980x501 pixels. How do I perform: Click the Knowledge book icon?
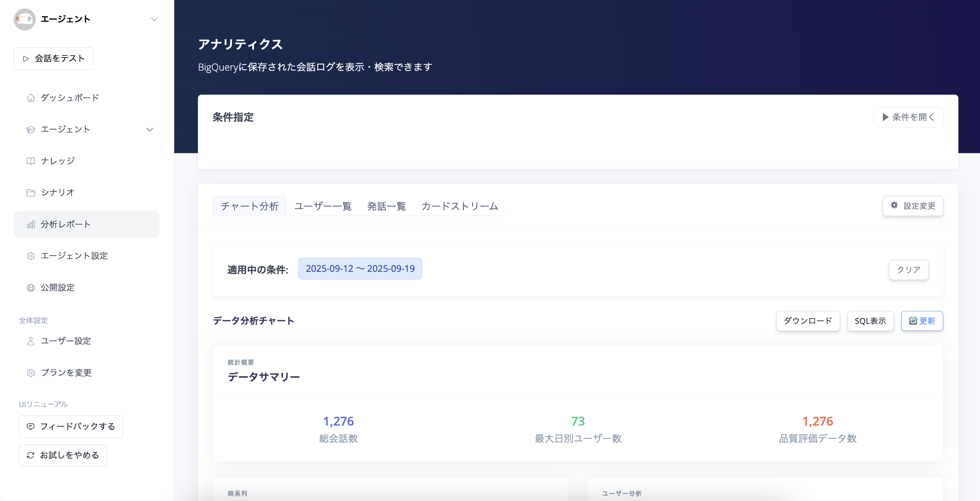coord(31,161)
